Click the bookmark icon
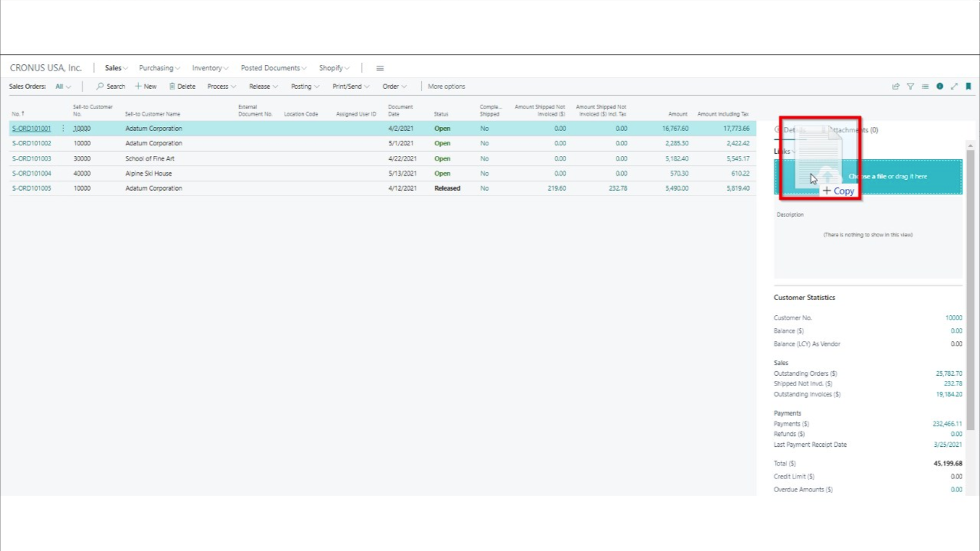The image size is (980, 551). [969, 86]
